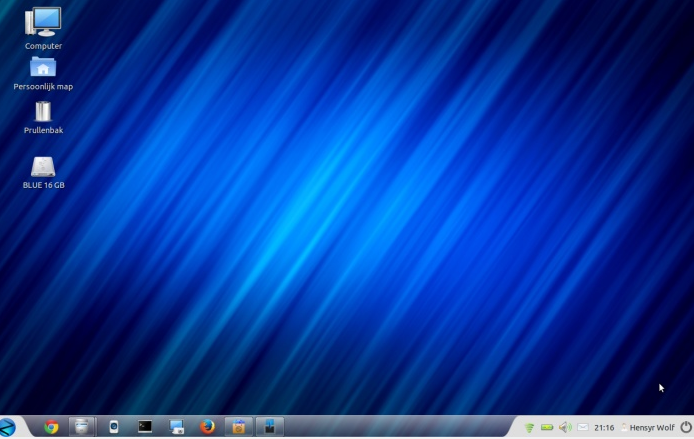Open the mail envelope messaging indicator
The width and height of the screenshot is (694, 439).
(x=583, y=427)
